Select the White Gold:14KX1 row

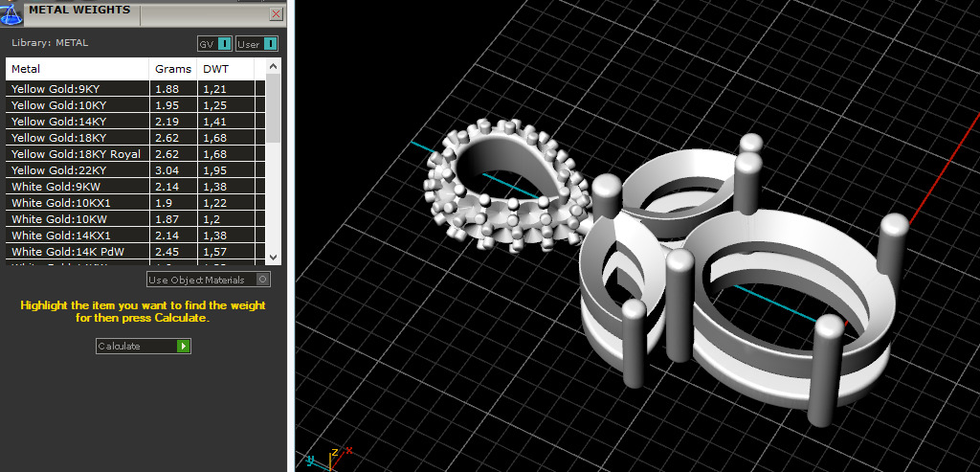136,236
